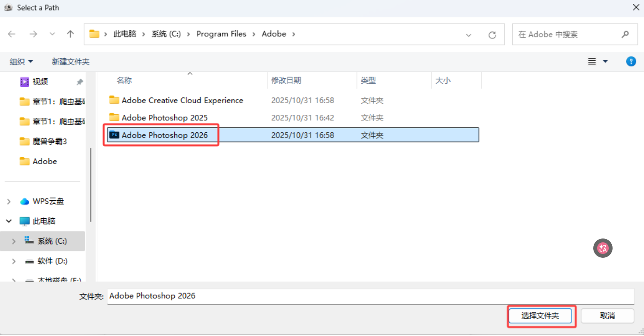Open the 组织 menu

pos(21,62)
